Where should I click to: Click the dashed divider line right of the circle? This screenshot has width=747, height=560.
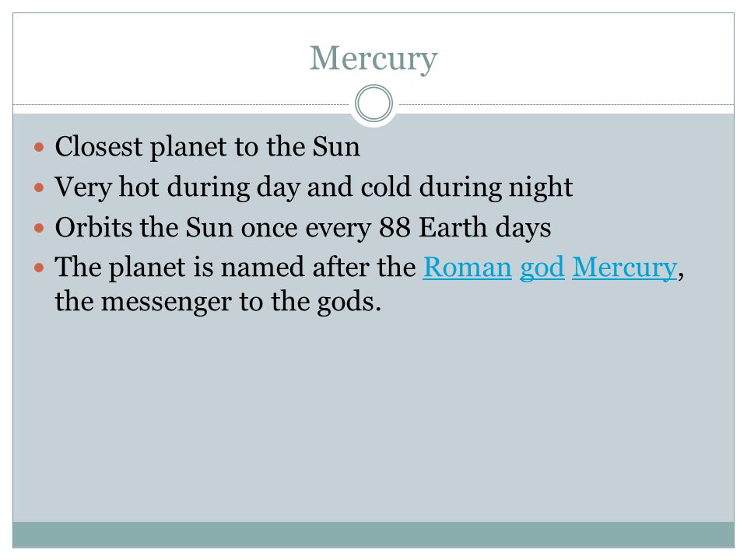pos(566,104)
